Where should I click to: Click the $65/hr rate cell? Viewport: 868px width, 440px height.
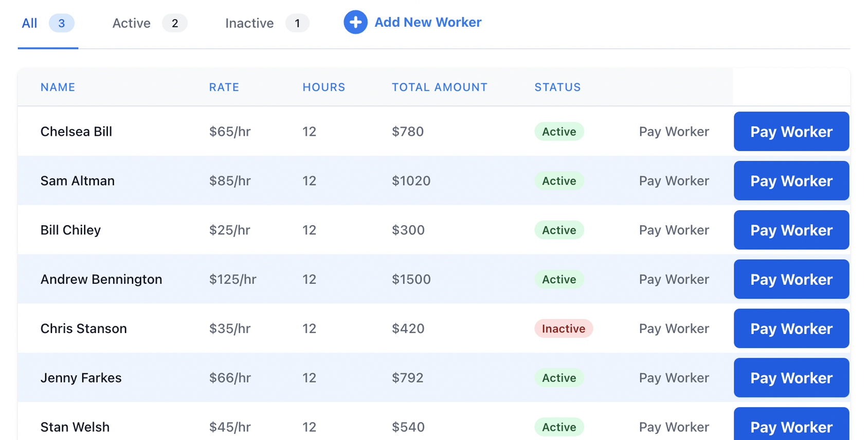(230, 132)
